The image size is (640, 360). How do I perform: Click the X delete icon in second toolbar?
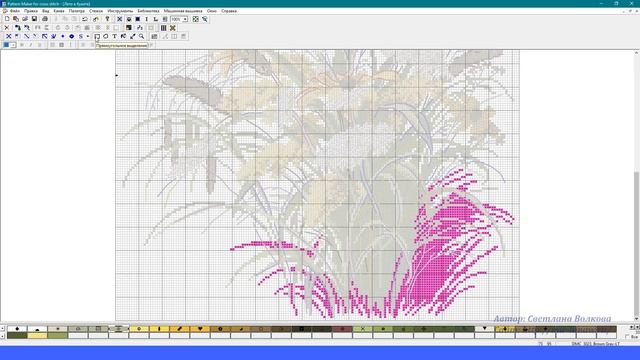[7, 28]
